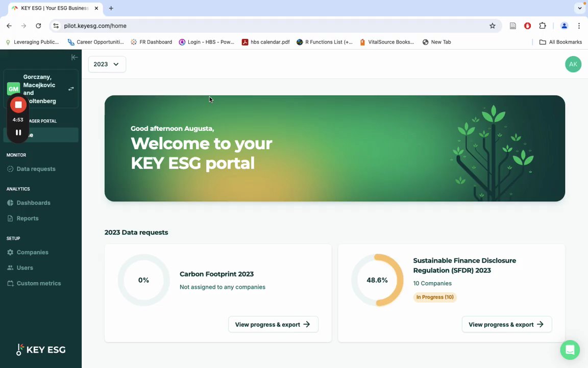This screenshot has height=368, width=588.
Task: Open the AK user profile menu
Action: [x=573, y=64]
